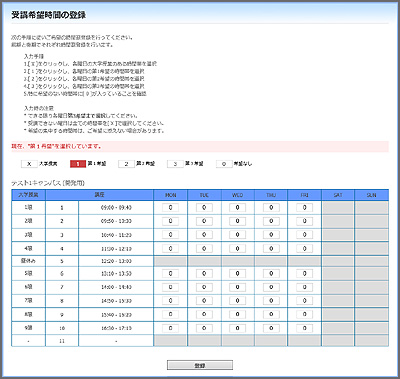This screenshot has width=400, height=379.
Task: Click the THU cell in the 8限 row
Action: [x=271, y=314]
